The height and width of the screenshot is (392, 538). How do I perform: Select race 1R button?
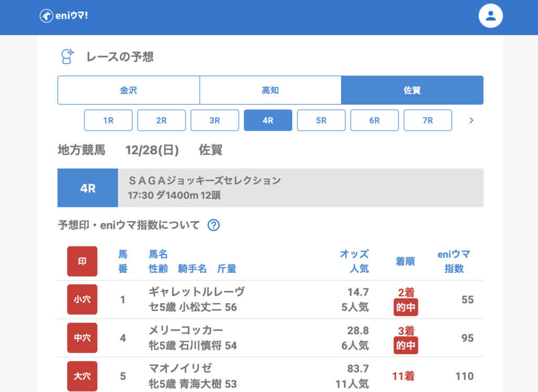pyautogui.click(x=108, y=120)
